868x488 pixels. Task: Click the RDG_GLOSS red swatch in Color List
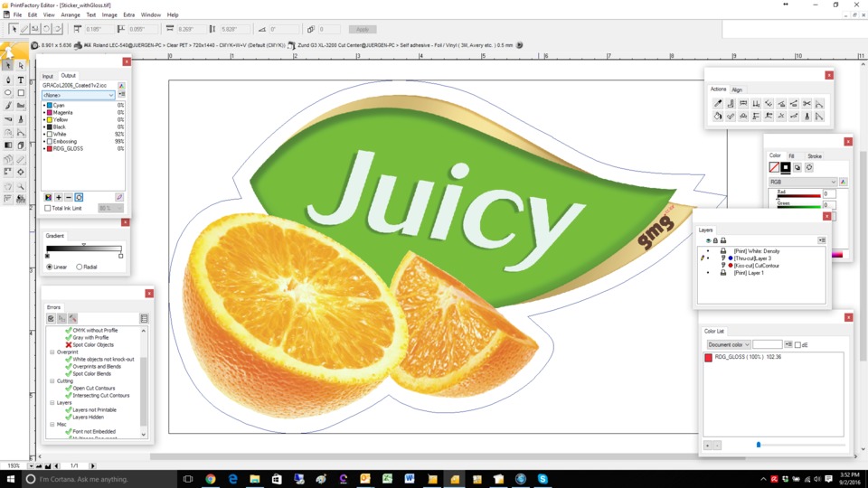pos(708,358)
